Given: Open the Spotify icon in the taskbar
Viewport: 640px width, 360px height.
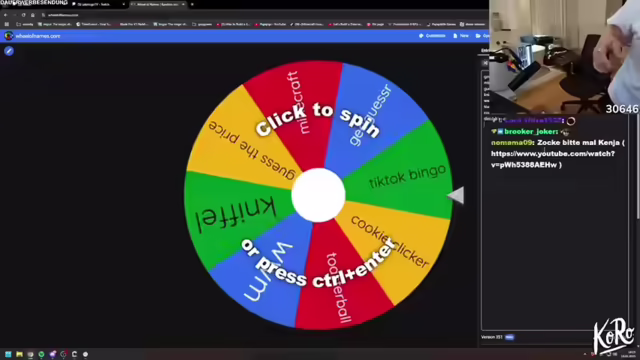Looking at the screenshot, I should click(41, 354).
